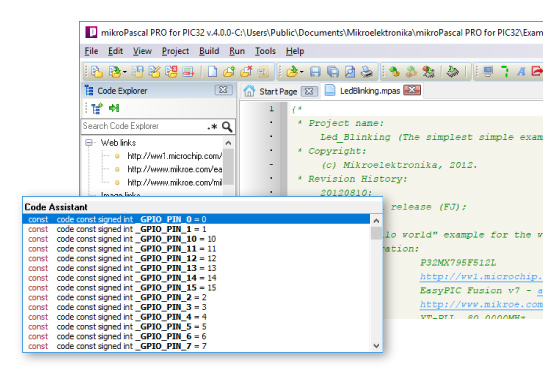The height and width of the screenshot is (373, 543).
Task: Click the Edit Project icon with pencil
Action: [154, 71]
